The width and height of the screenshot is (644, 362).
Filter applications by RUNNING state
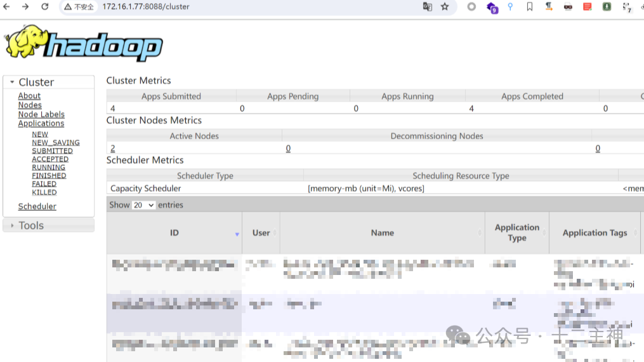click(x=48, y=168)
